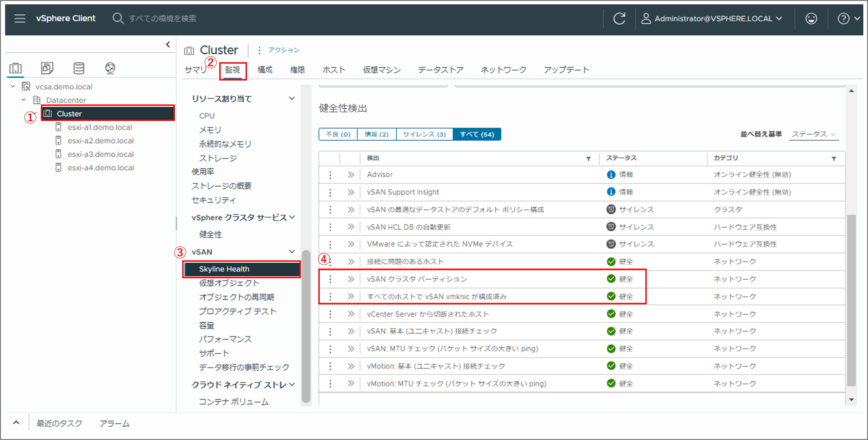Show 情報 (2) findings
The width and height of the screenshot is (868, 440).
[x=377, y=134]
